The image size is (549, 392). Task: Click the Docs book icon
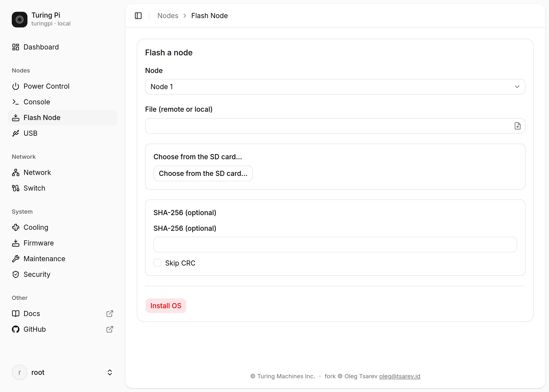tap(16, 314)
